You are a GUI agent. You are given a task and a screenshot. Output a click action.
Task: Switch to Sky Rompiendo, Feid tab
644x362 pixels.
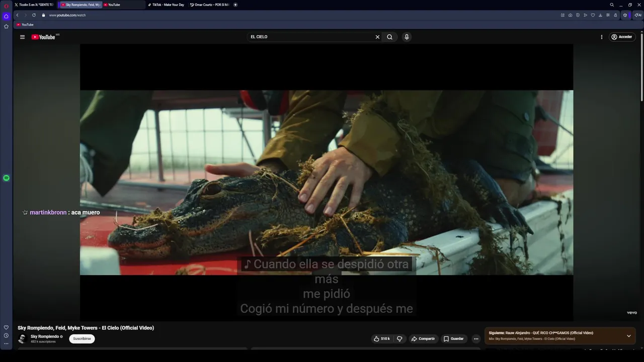80,5
